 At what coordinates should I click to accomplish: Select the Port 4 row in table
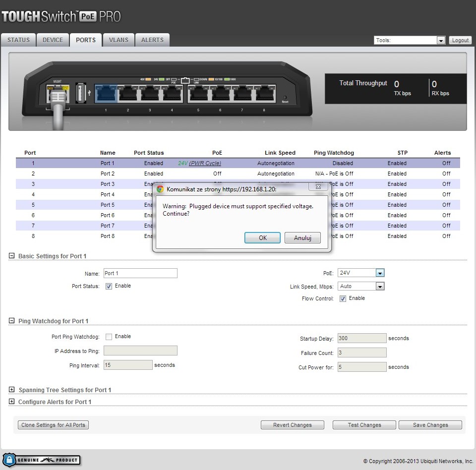point(238,194)
